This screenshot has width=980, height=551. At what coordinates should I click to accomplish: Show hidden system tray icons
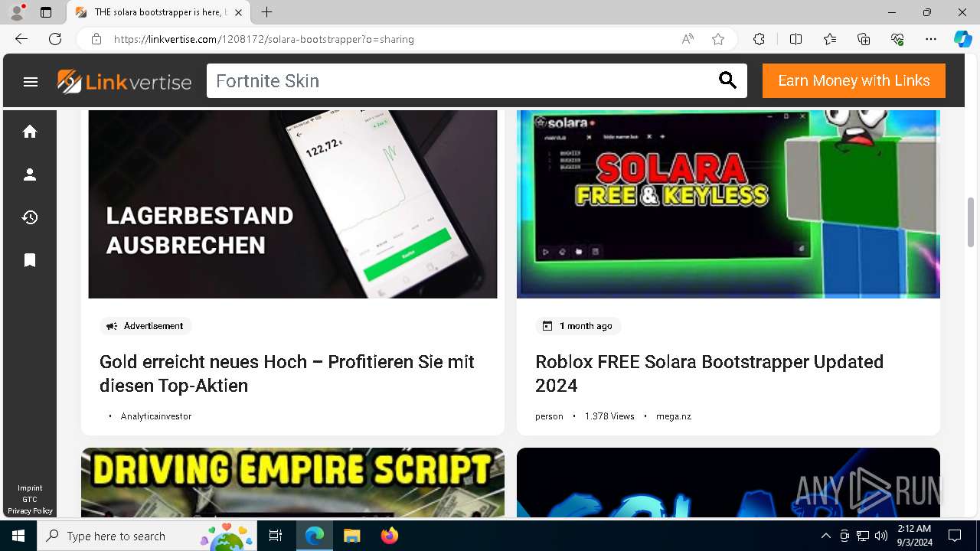825,536
